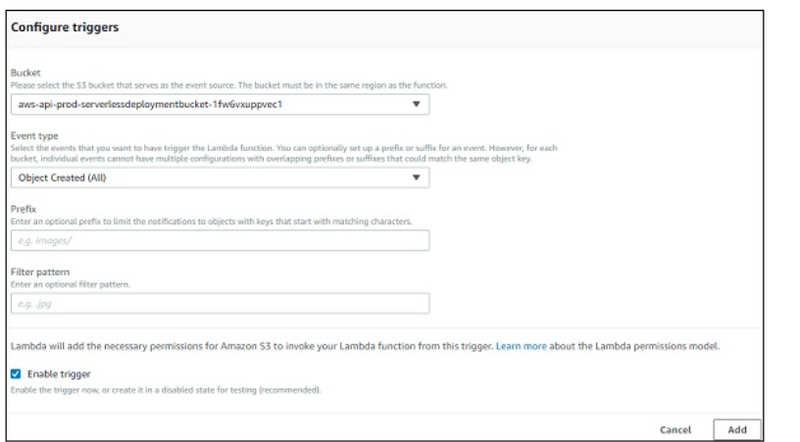Image resolution: width=800 pixels, height=442 pixels.
Task: Click the Event type field label
Action: click(x=35, y=136)
